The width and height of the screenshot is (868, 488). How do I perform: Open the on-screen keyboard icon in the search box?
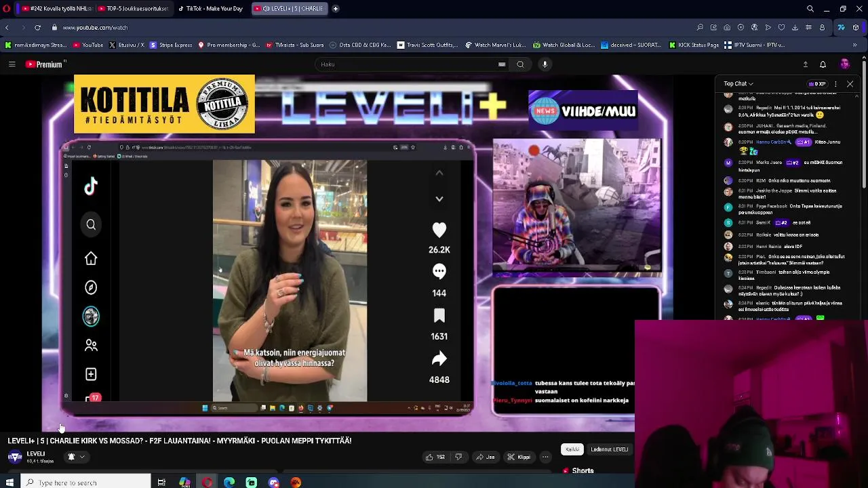pos(502,64)
